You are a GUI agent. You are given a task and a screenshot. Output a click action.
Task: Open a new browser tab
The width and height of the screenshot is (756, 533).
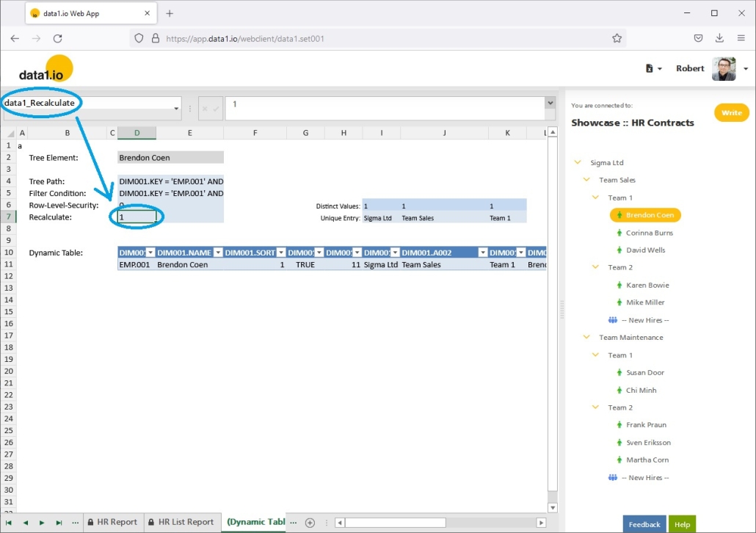[x=170, y=13]
